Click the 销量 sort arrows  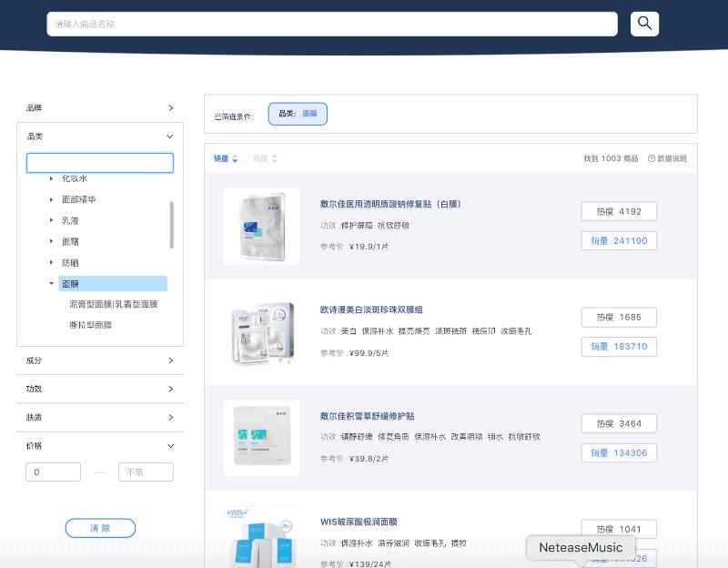[x=237, y=157]
